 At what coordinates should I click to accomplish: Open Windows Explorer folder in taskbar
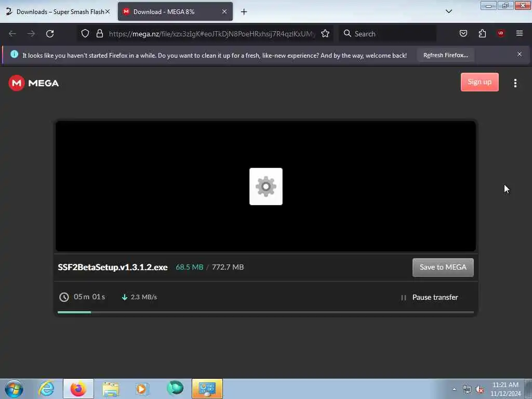pyautogui.click(x=111, y=389)
